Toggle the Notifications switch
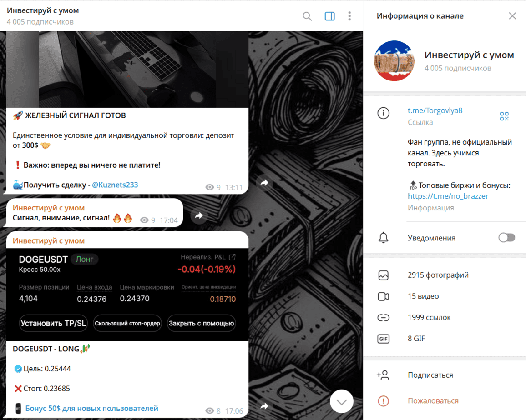 click(x=506, y=238)
